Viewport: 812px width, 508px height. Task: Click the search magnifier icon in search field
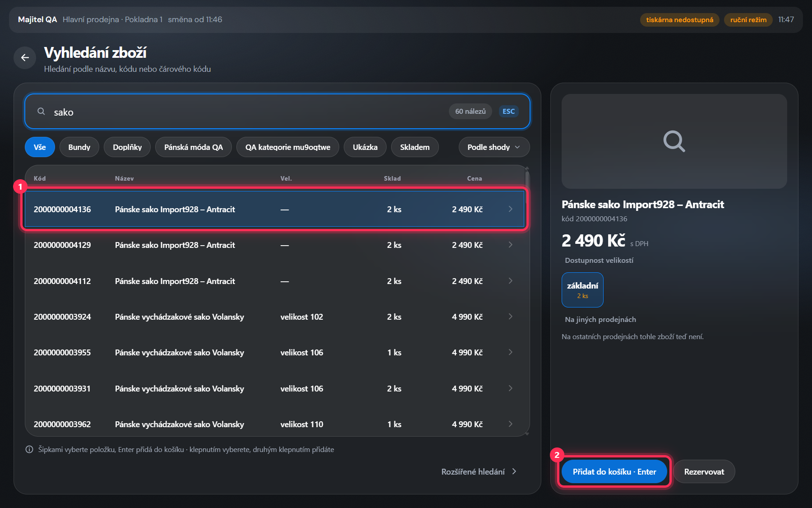coord(41,112)
